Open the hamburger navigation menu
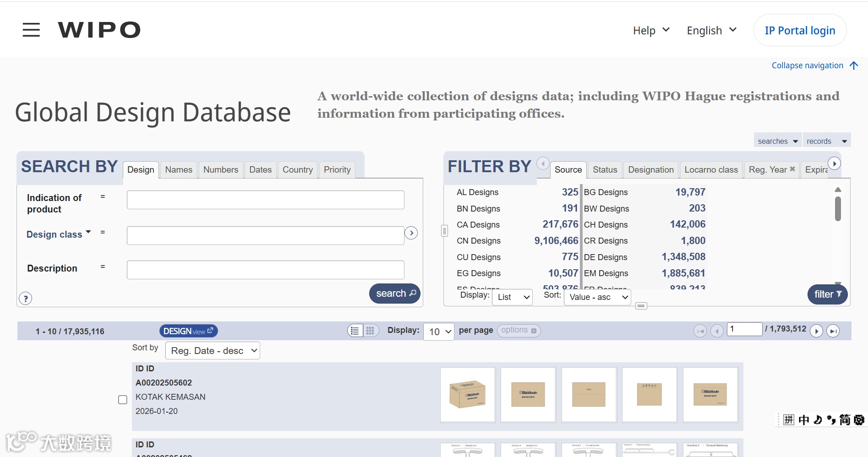 tap(31, 30)
